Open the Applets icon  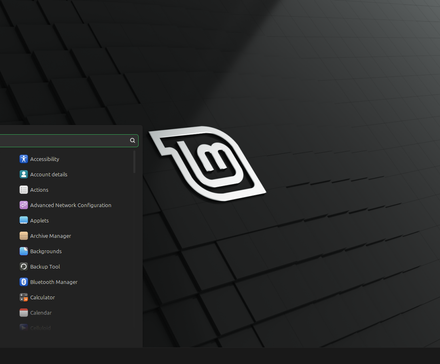[24, 220]
